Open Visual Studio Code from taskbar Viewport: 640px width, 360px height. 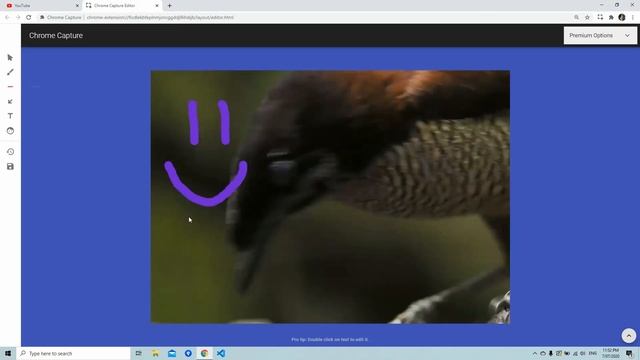point(221,353)
